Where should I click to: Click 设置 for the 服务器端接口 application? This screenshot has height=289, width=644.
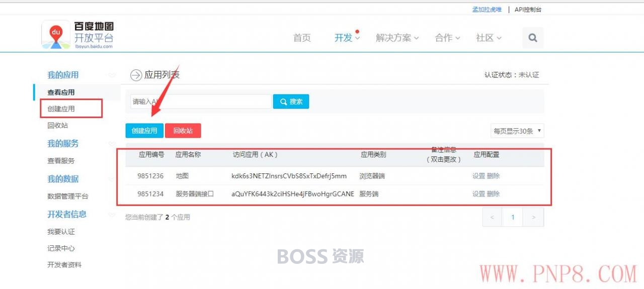coord(478,194)
